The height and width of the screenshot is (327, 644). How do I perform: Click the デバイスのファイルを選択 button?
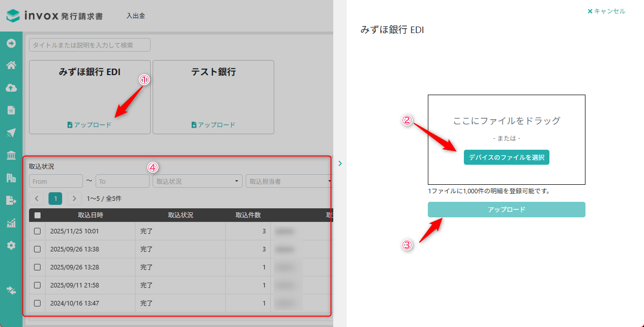click(x=506, y=157)
